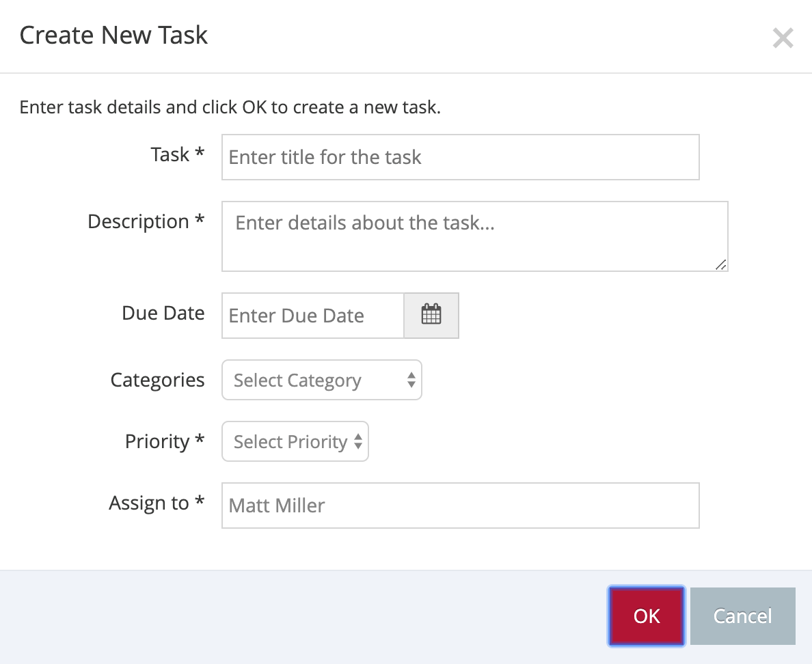The width and height of the screenshot is (812, 664).
Task: Click the Assign to field showing Matt Miller
Action: click(460, 506)
